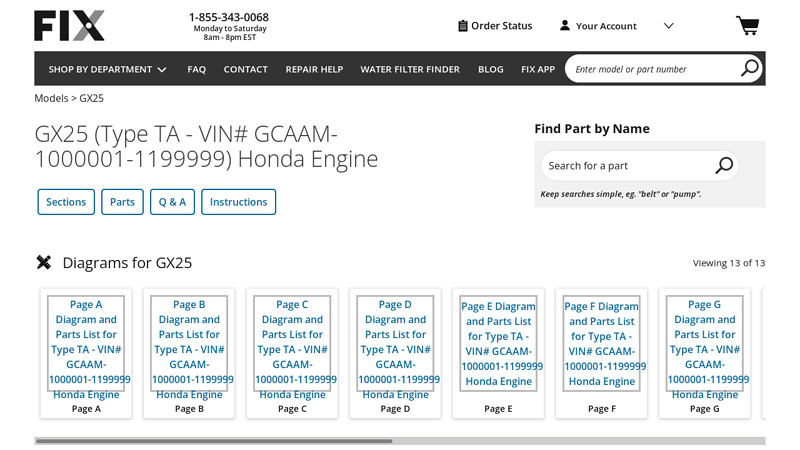Click the Diagrams for GX25 heading
Screen dimensions: 800x450
[127, 263]
